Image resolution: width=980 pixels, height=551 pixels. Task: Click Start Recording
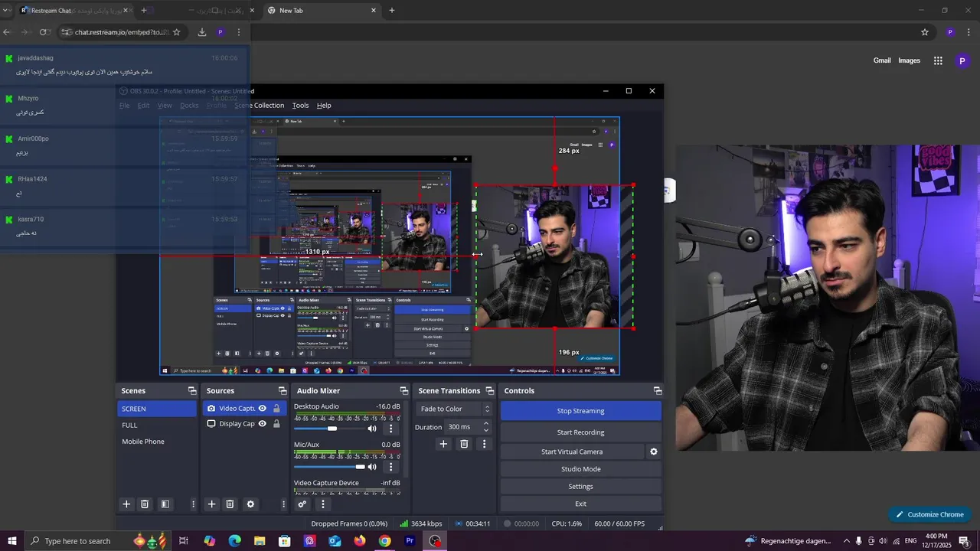pos(580,432)
